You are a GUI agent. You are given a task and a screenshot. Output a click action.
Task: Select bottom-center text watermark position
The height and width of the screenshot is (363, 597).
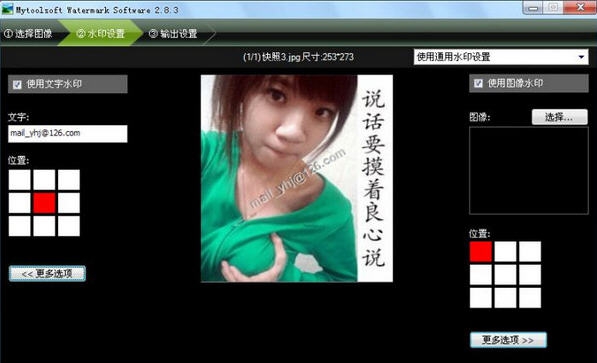(44, 226)
